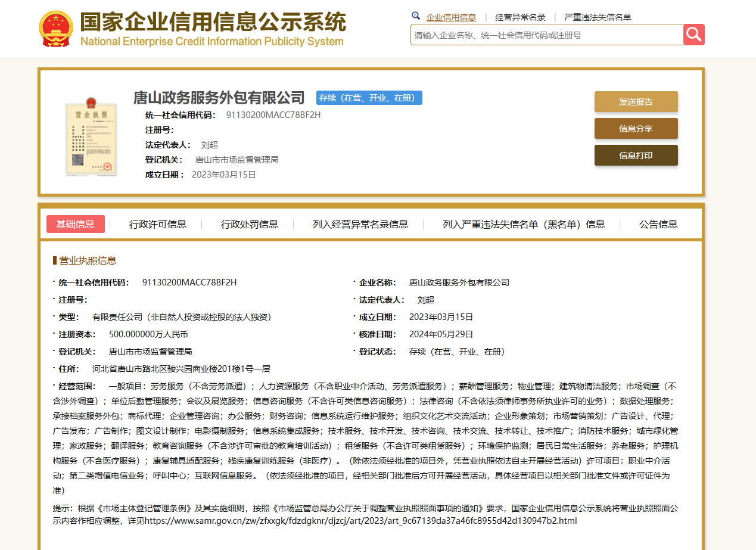
Task: Click the small magnifier icon beside 企业信用信息
Action: (x=416, y=16)
